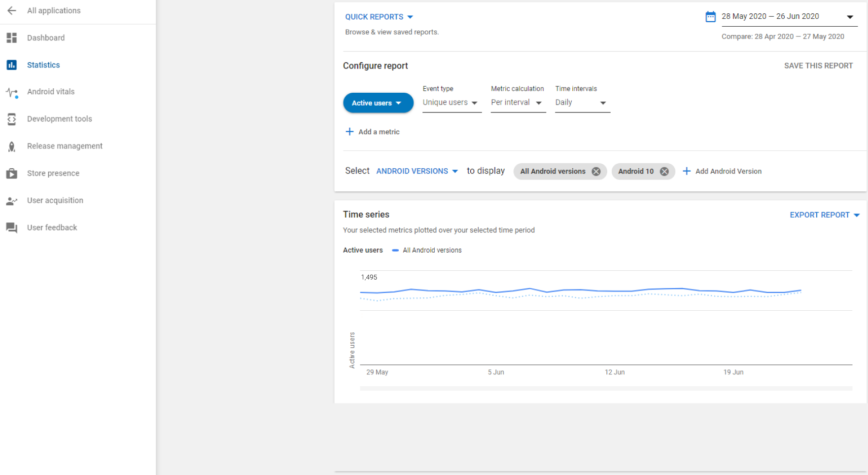Viewport: 868px width, 475px height.
Task: Open the QUICK REPORTS menu
Action: point(379,16)
